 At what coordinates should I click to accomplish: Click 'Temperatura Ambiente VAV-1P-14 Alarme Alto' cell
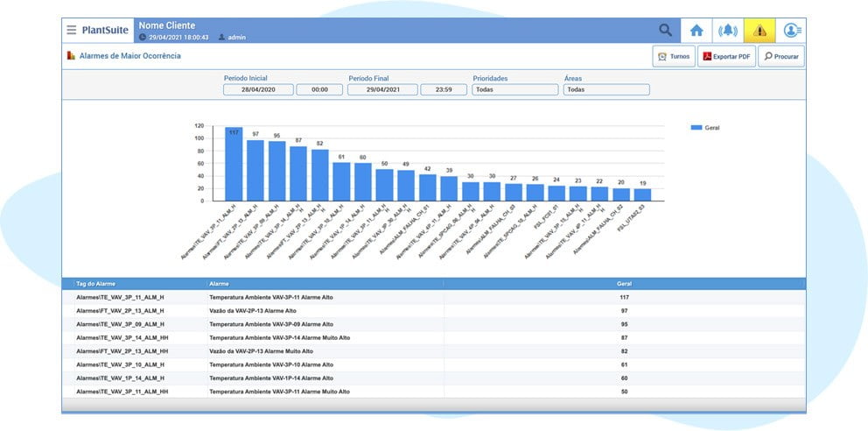271,378
